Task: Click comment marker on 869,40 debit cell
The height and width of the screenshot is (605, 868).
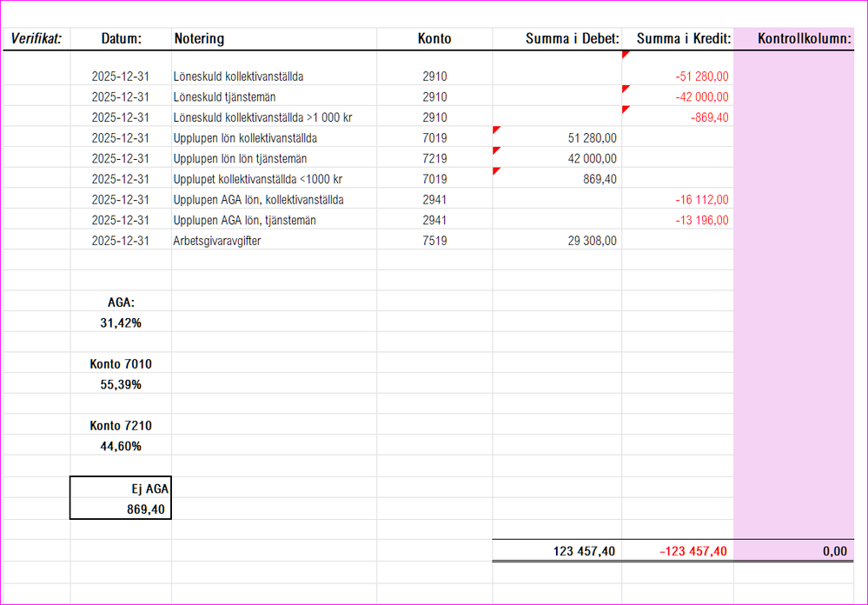Action: click(x=496, y=170)
